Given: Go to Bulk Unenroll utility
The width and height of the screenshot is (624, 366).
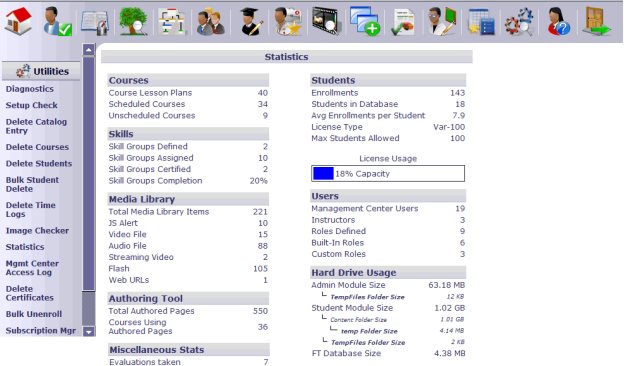Looking at the screenshot, I should [34, 314].
